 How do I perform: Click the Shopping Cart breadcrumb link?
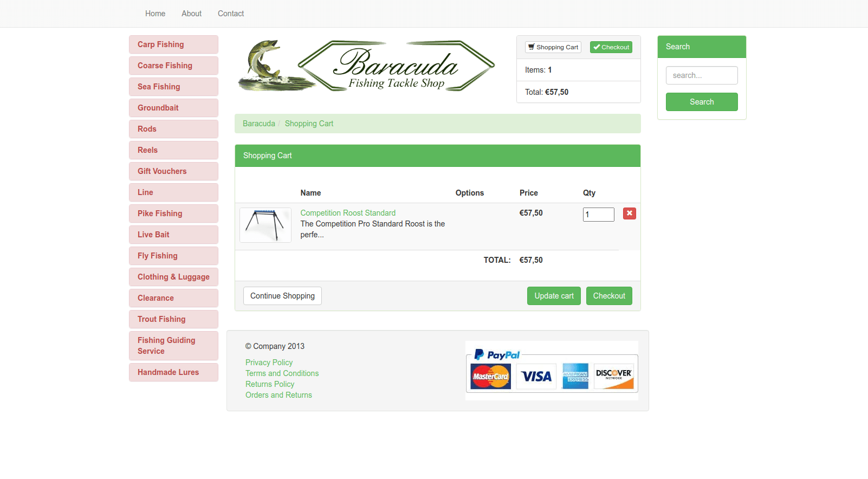tap(309, 124)
